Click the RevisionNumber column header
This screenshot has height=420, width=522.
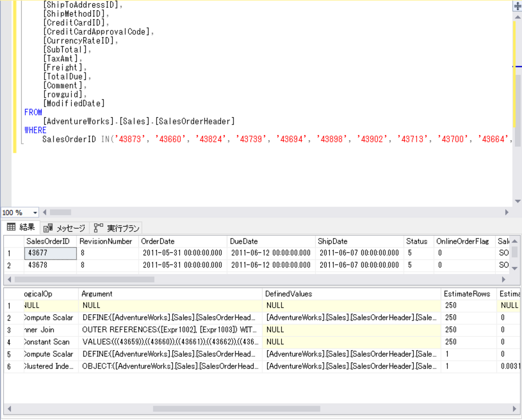pos(108,241)
